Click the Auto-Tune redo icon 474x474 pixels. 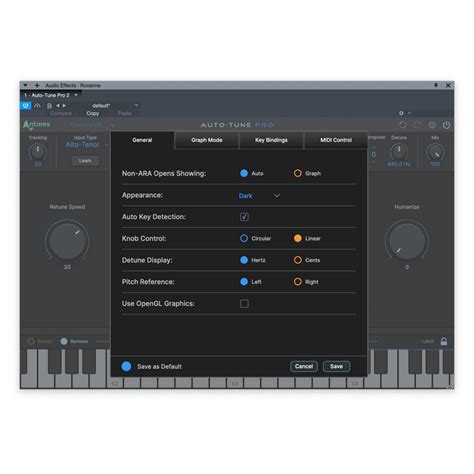tap(417, 125)
